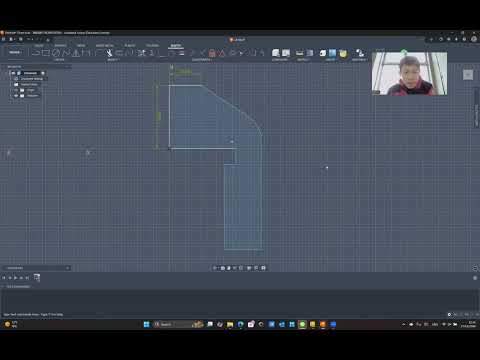
Task: Switch to the Surface tab
Action: pos(60,45)
